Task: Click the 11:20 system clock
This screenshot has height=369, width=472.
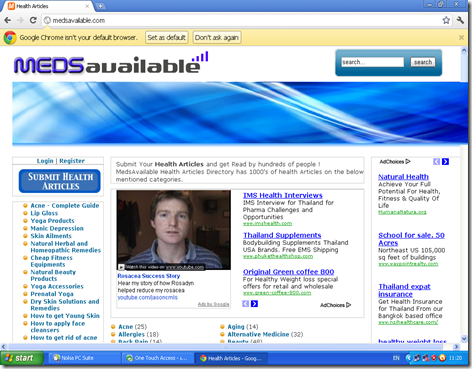Action: click(455, 358)
